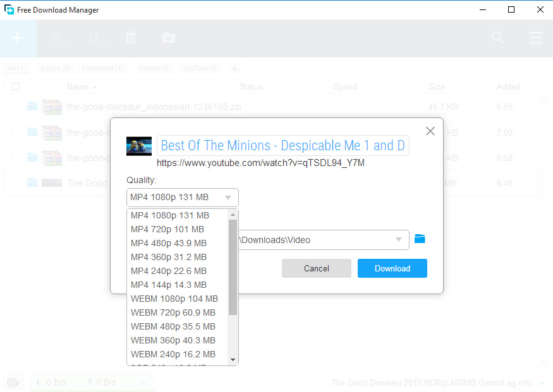Toggle the speed limit snail icon
This screenshot has height=392, width=553.
coord(13,382)
